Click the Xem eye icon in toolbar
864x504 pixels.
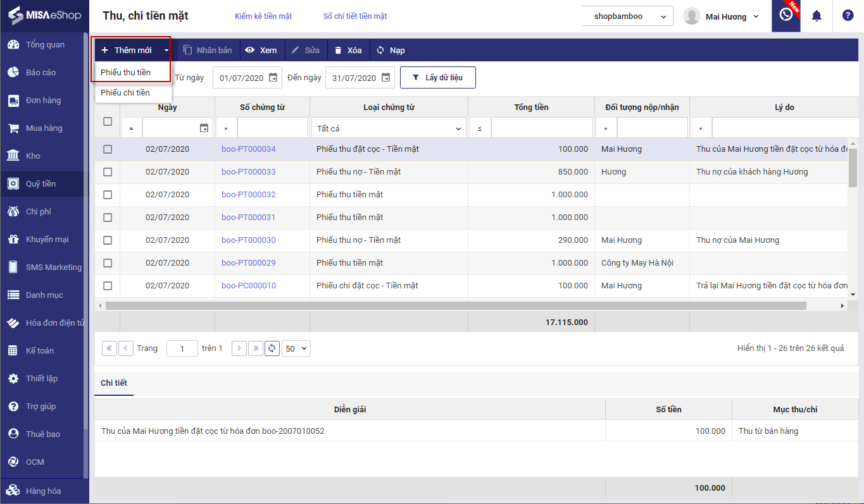(x=250, y=50)
